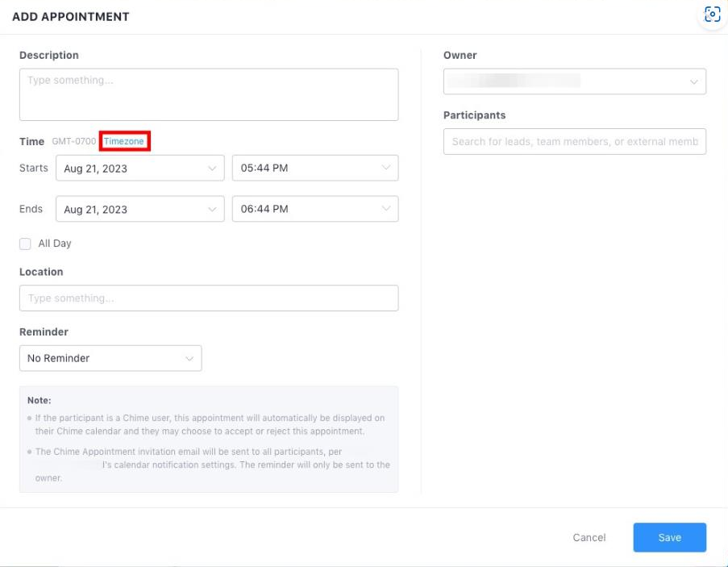Click the chevron arrow beside 06:44 PM
The width and height of the screenshot is (728, 567).
385,210
